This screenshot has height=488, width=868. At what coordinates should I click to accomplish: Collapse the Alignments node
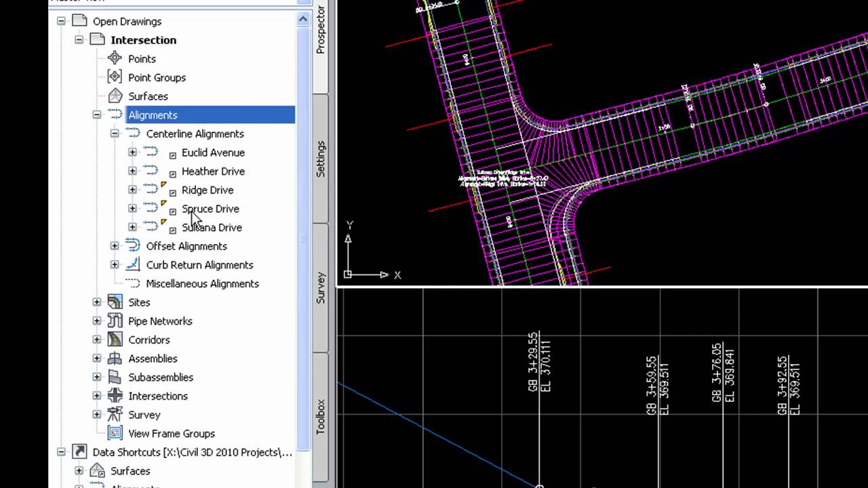pyautogui.click(x=97, y=115)
